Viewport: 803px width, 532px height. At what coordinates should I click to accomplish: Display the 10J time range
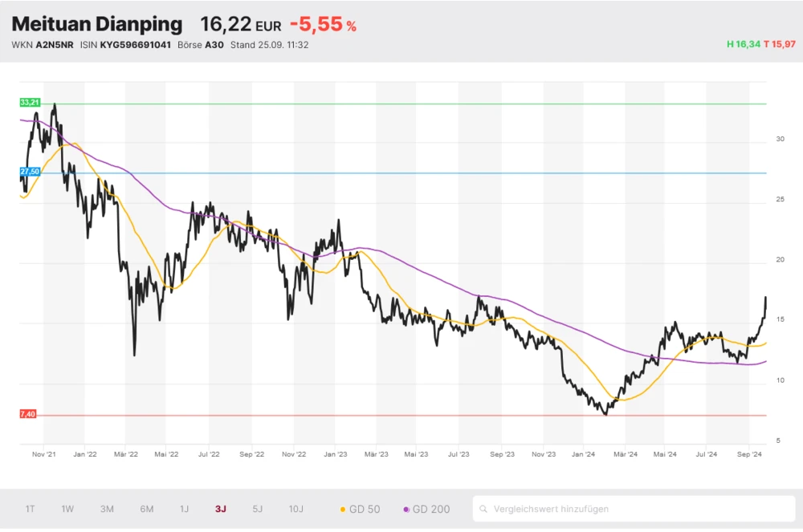coord(296,509)
